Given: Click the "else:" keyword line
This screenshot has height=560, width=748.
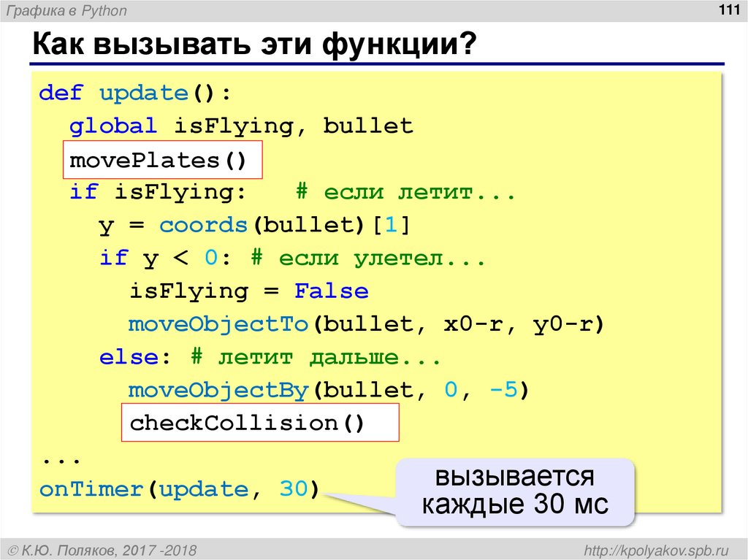Looking at the screenshot, I should tap(134, 357).
